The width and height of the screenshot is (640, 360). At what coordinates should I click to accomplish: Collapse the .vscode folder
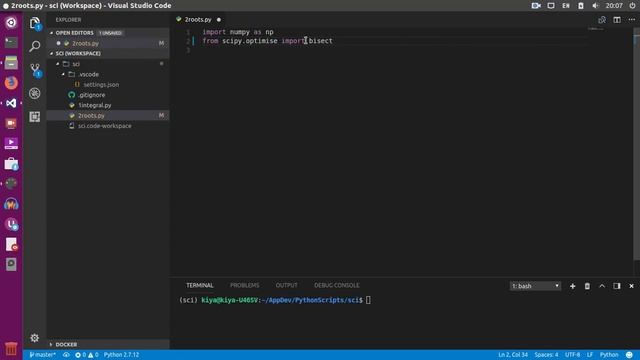coord(89,74)
